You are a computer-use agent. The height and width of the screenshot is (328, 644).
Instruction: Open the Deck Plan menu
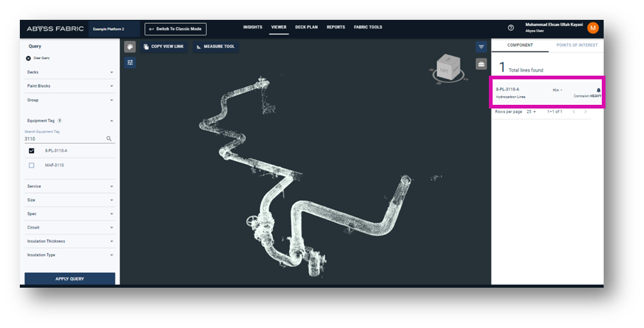point(306,27)
